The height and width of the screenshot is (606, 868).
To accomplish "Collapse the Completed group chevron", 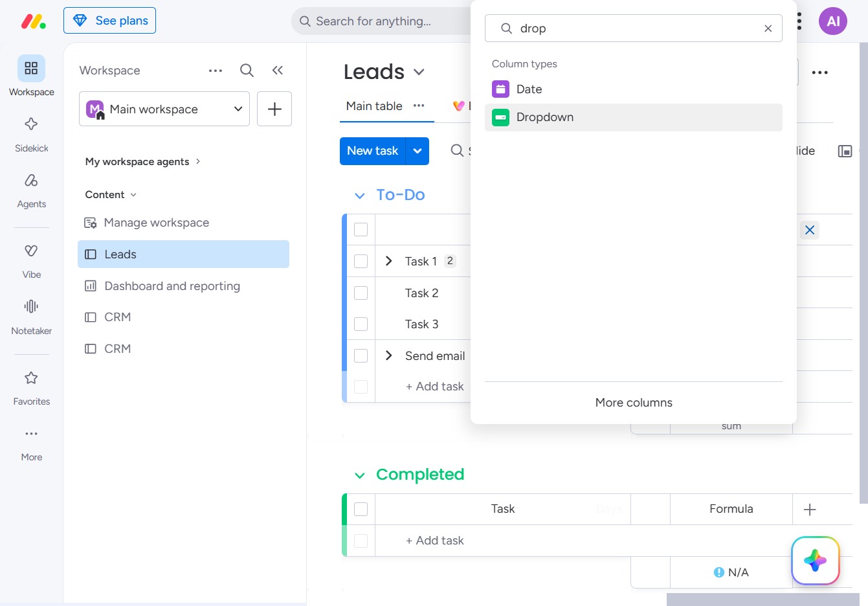I will click(360, 476).
